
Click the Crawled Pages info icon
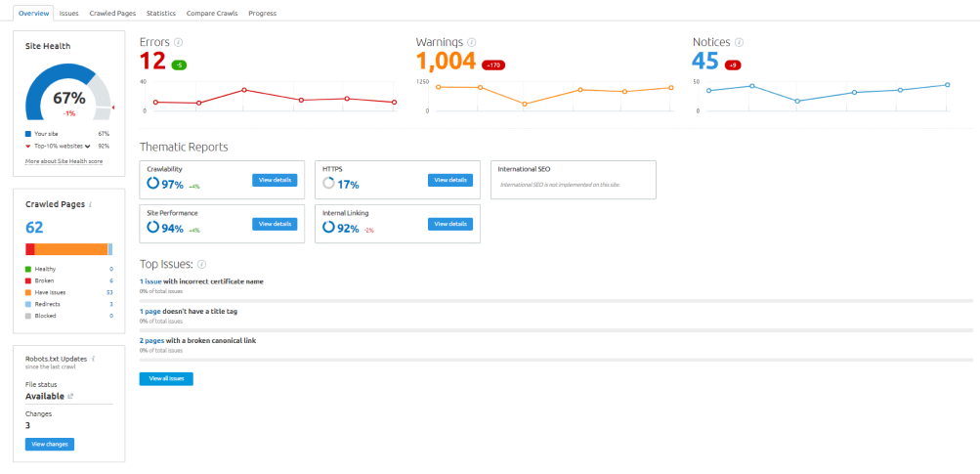point(91,204)
